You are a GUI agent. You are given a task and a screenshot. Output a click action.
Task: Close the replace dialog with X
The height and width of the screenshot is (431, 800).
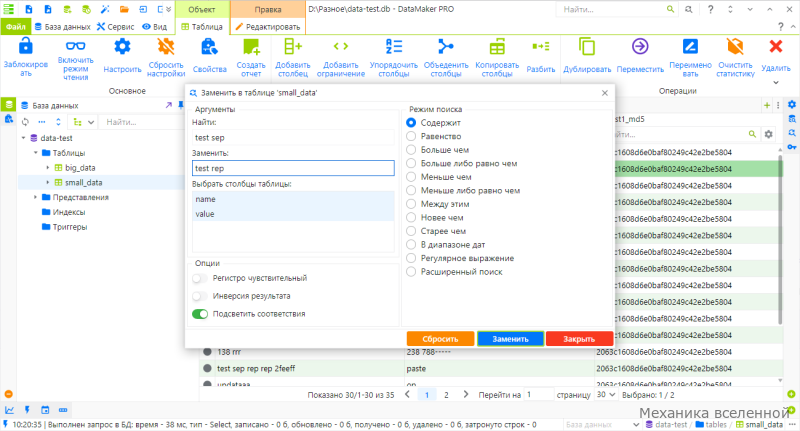point(605,93)
